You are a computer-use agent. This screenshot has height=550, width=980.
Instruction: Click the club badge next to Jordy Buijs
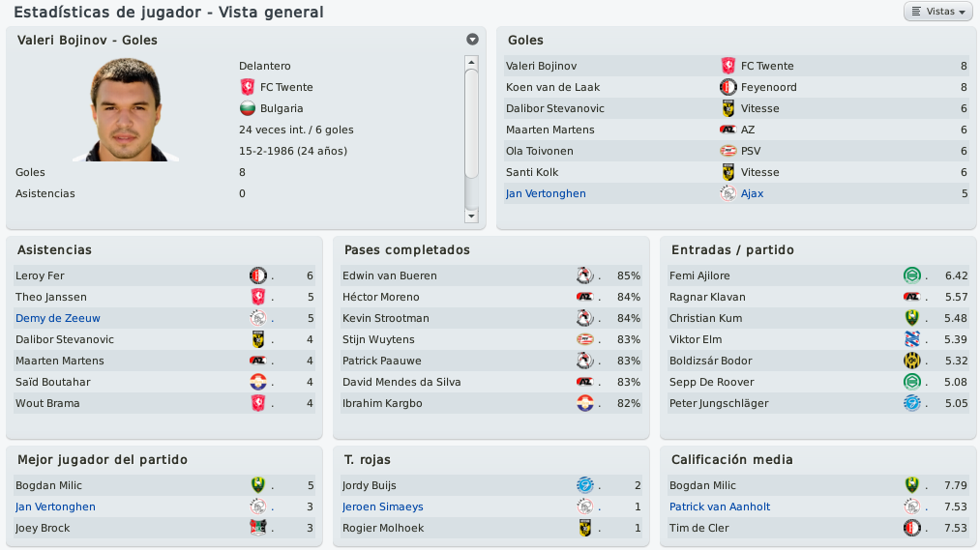pos(584,485)
